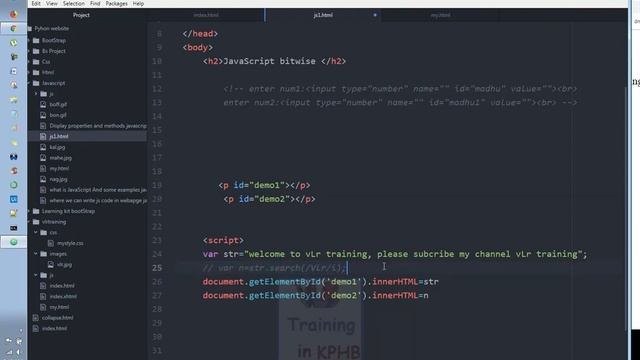Click the Pyhon website project root icon
Viewport: 640px width, 360px height.
(x=30, y=29)
